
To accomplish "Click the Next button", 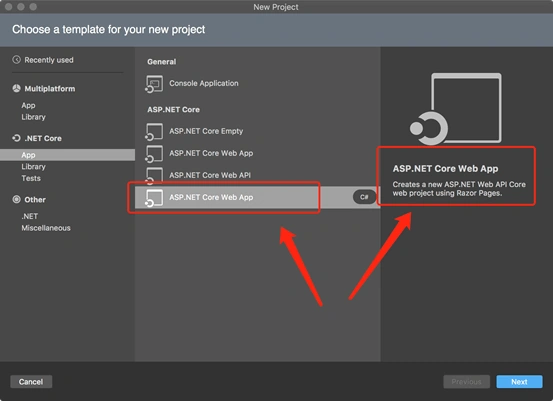I will click(519, 382).
